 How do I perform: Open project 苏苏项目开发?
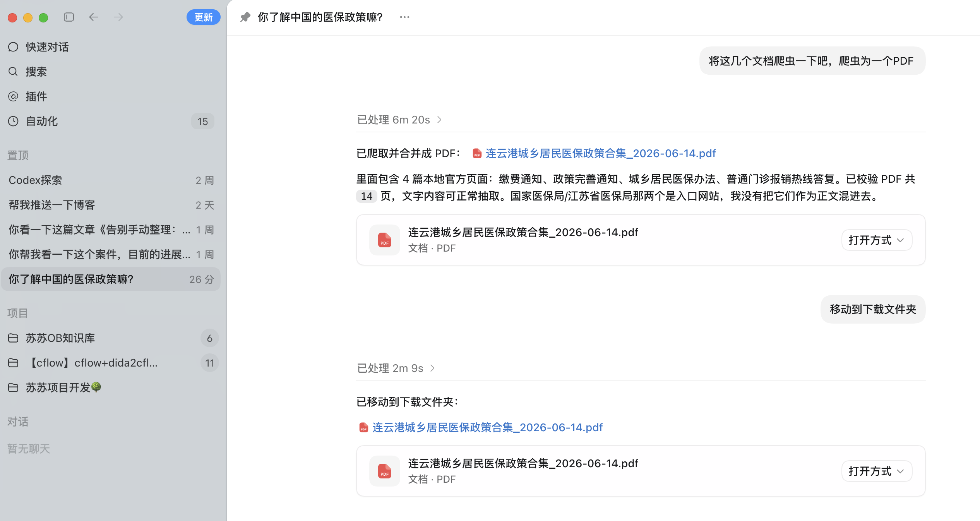coord(111,387)
